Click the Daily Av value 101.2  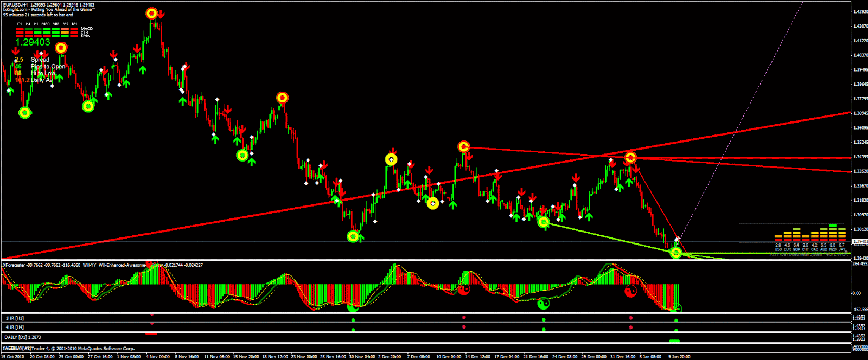22,80
